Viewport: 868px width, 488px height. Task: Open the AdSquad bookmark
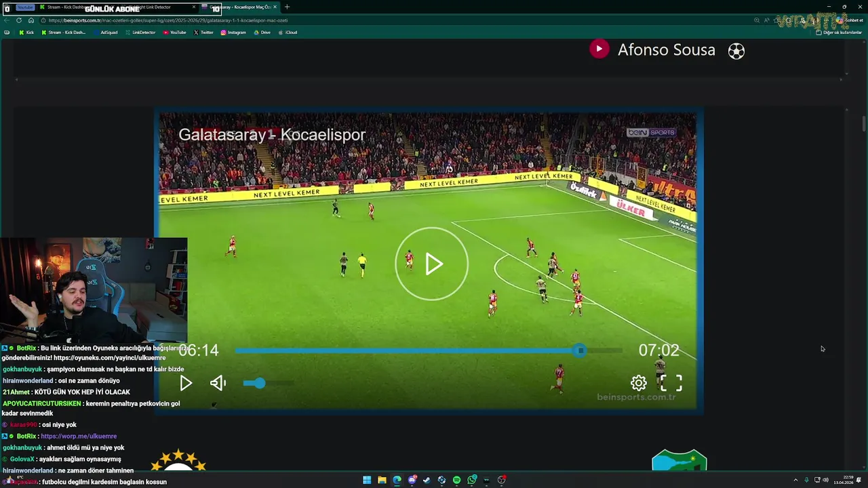106,33
